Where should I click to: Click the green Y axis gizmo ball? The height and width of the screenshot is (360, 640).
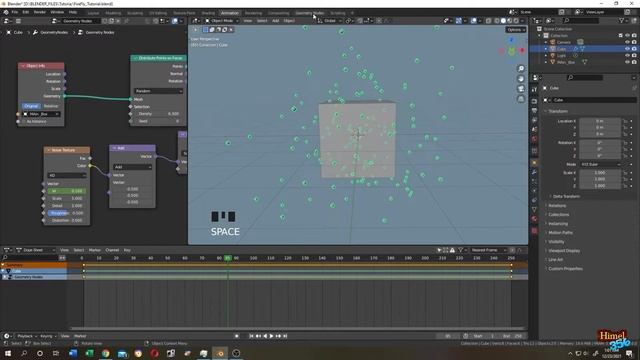[511, 51]
